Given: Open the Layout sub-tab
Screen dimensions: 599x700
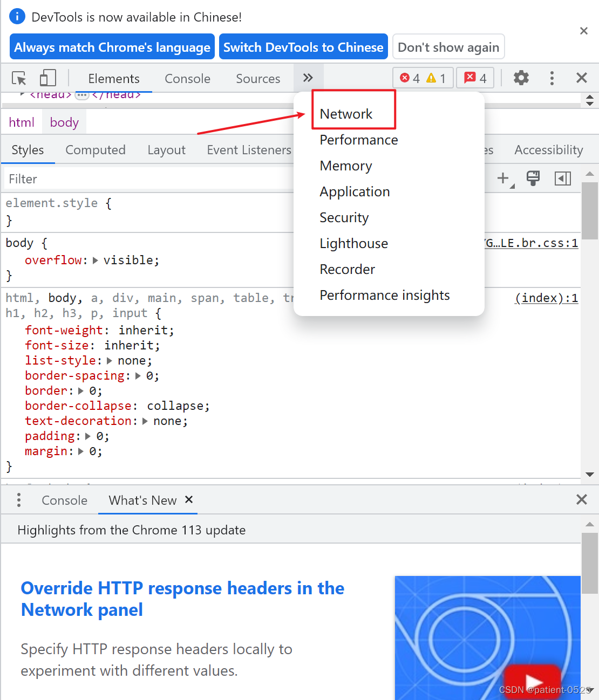Looking at the screenshot, I should click(x=166, y=150).
